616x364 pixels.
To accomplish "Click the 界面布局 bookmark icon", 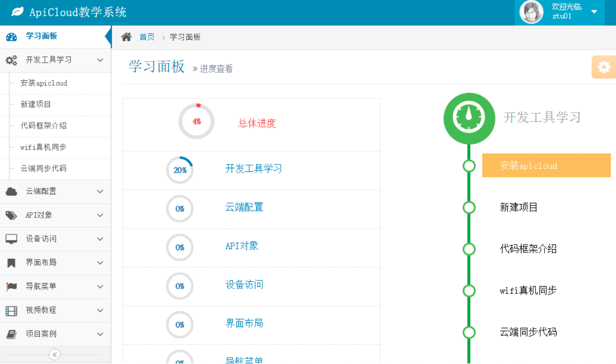I will click(x=11, y=263).
